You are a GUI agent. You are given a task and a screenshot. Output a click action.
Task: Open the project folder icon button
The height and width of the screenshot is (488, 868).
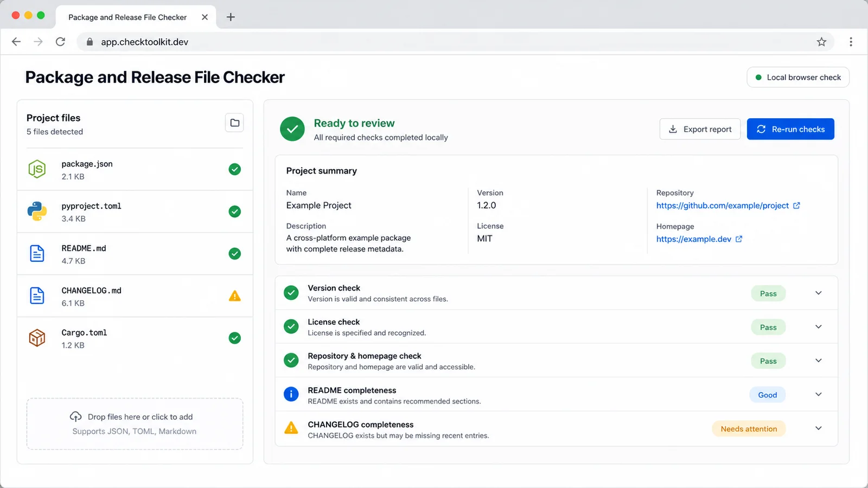(x=234, y=123)
